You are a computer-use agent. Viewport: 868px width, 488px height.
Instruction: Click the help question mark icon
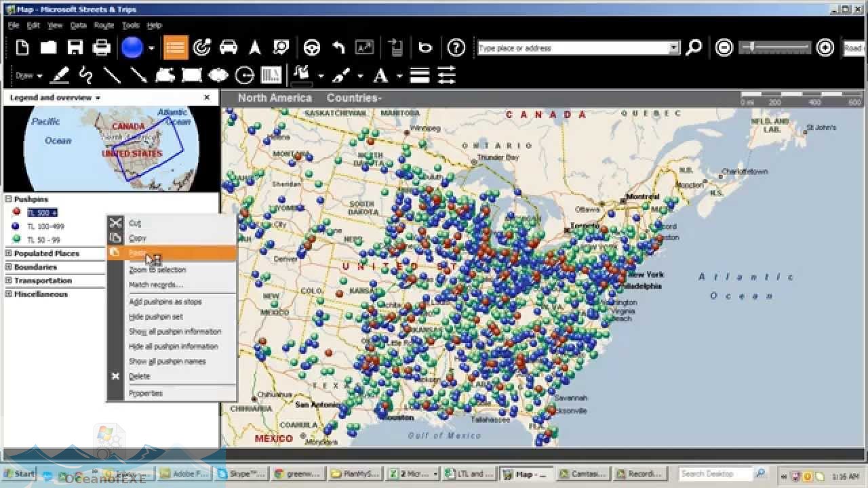point(456,47)
